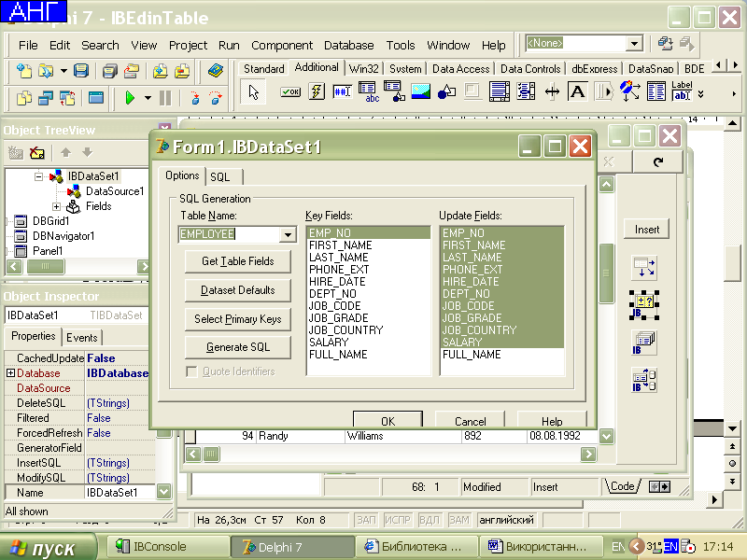Select the arrow pointer in component palette
The image size is (747, 560).
click(254, 91)
